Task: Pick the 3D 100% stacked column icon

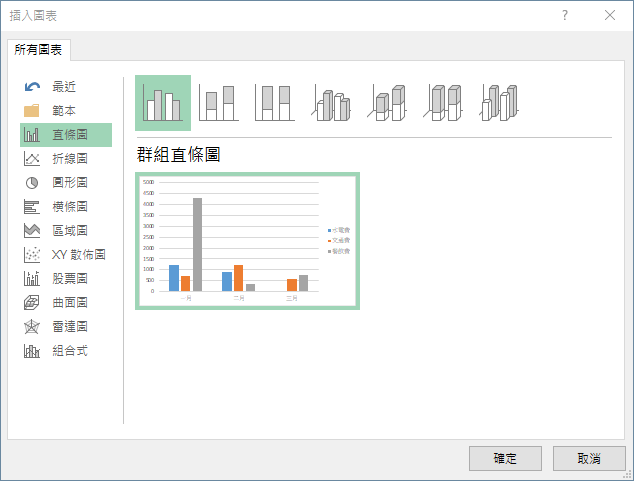Action: pos(443,103)
